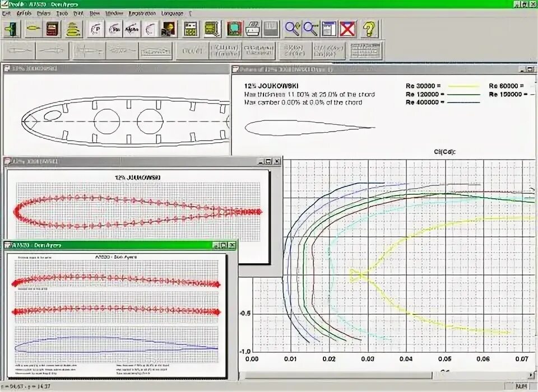Click the stacked yellow airfoils icon

click(73, 29)
